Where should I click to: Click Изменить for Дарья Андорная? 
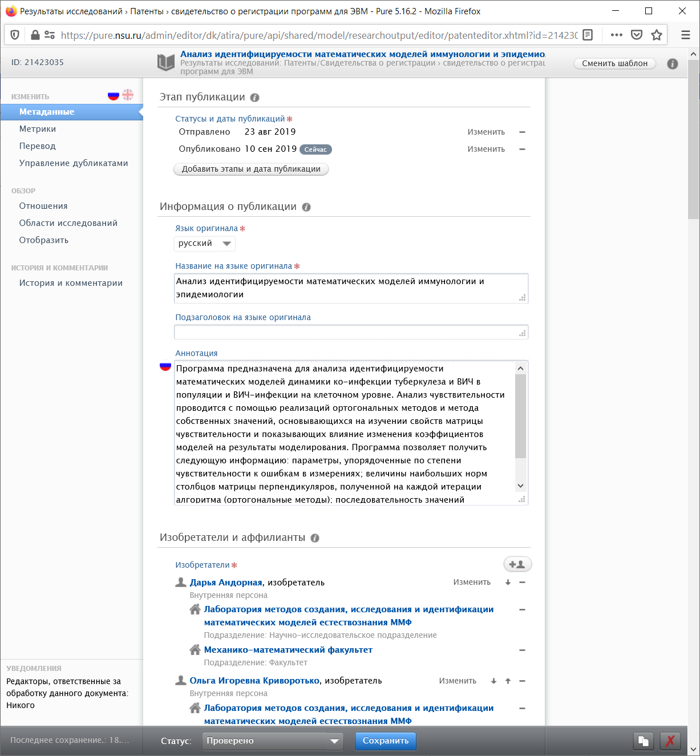tap(472, 583)
